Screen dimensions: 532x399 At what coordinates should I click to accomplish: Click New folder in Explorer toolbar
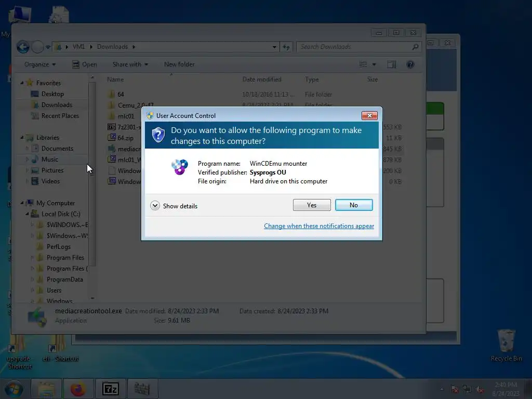pos(179,64)
